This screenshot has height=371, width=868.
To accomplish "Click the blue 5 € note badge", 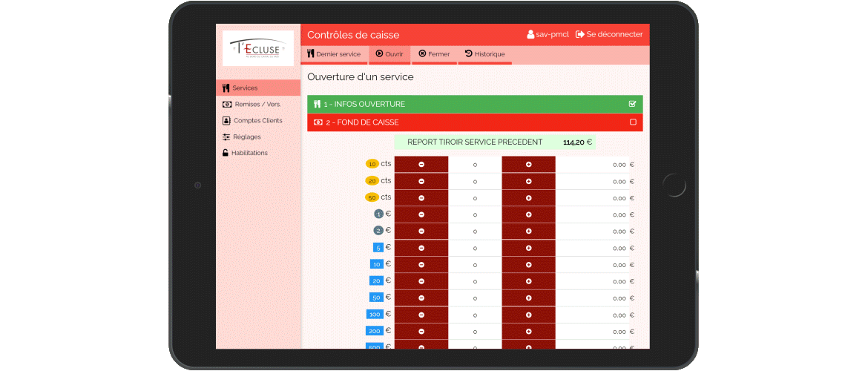I will point(378,248).
